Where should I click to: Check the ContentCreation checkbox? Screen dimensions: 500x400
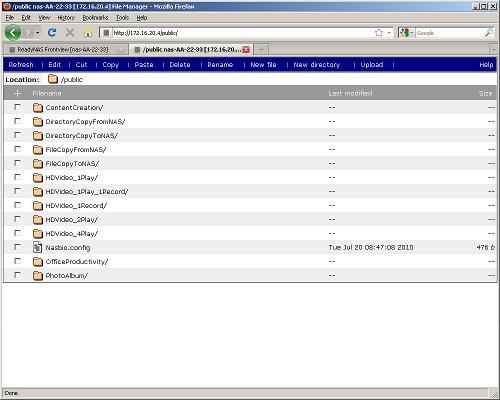17,107
